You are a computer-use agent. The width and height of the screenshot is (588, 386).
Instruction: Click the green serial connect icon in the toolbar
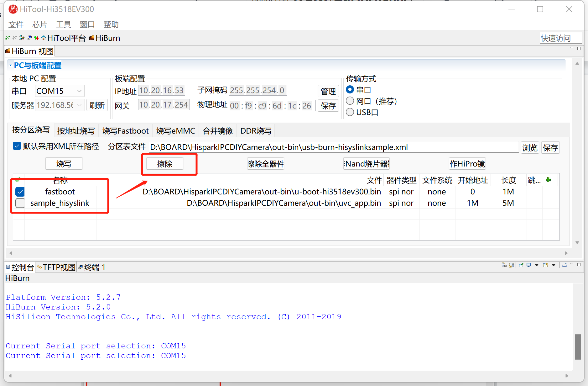coord(8,38)
